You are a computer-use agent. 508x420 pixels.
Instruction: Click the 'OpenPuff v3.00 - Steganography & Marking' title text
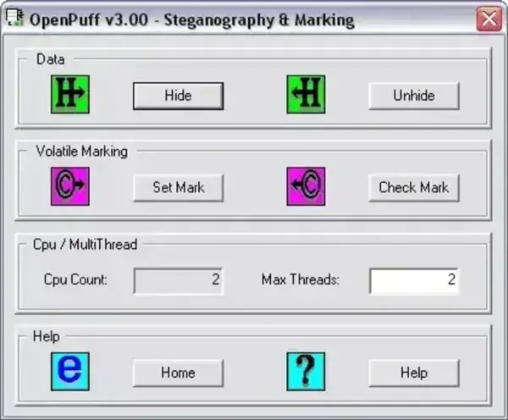192,19
